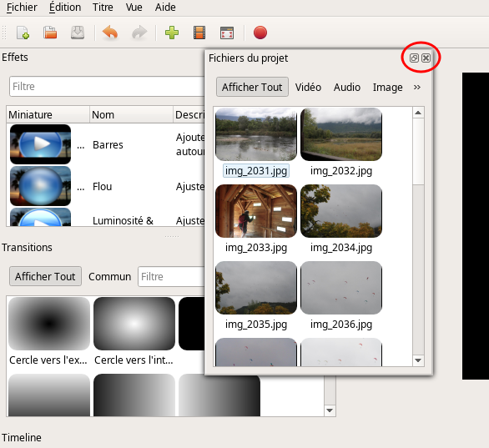489x448 pixels.
Task: Export video with the red record button
Action: [260, 33]
